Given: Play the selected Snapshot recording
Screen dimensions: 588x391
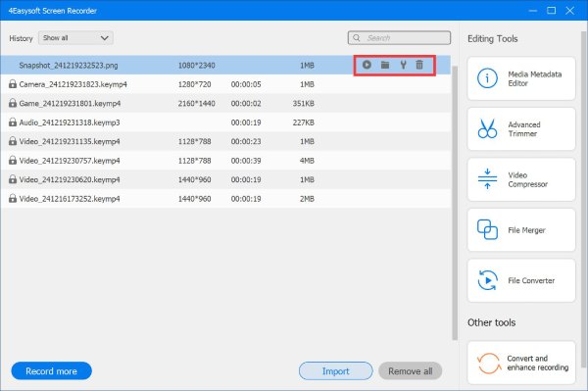Looking at the screenshot, I should 367,65.
